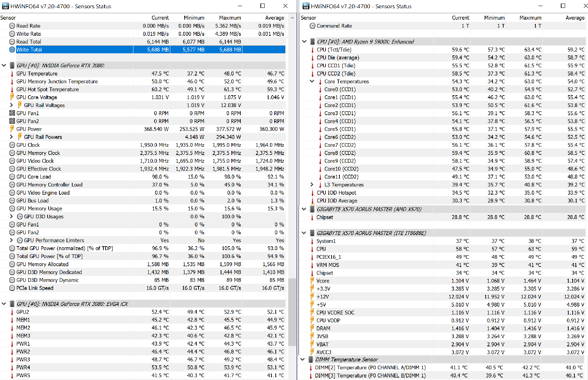Click the scroll up arrow in left window
Screen dimensions: 588x380
(293, 18)
